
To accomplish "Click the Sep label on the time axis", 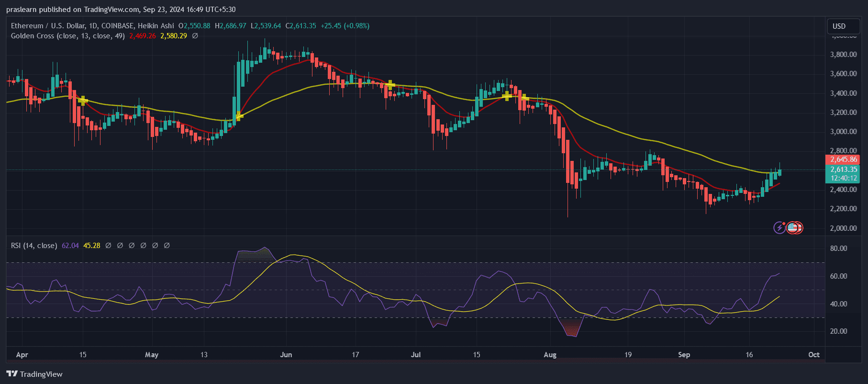I will (x=684, y=355).
